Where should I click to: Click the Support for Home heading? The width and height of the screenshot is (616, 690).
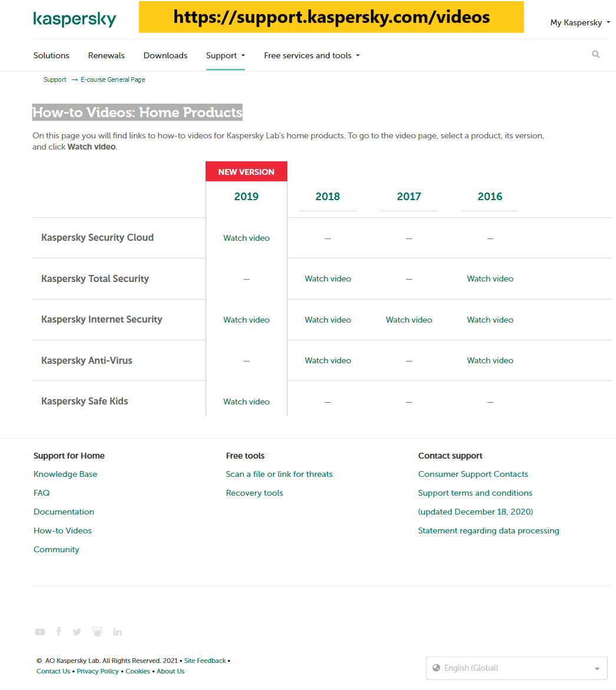pyautogui.click(x=69, y=456)
